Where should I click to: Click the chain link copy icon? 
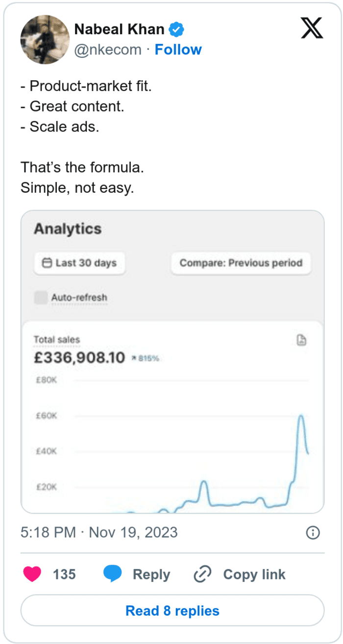[x=202, y=574]
